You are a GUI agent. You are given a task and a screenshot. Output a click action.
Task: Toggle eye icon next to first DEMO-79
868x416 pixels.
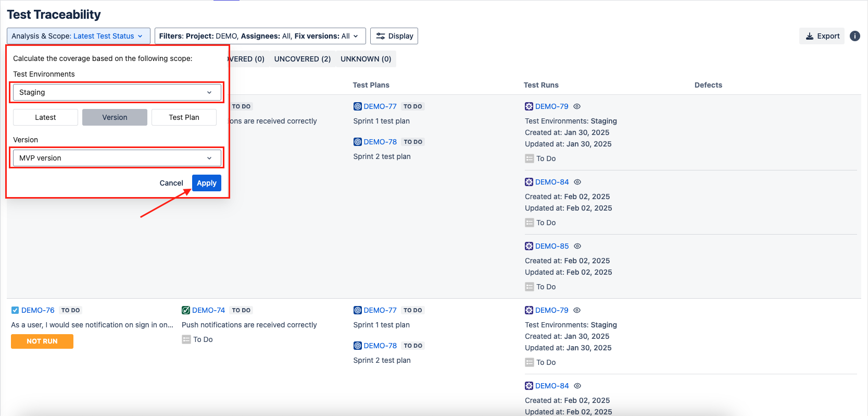pos(577,106)
